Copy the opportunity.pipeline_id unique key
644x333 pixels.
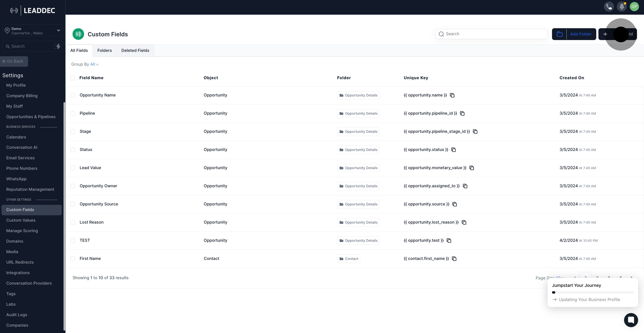(x=462, y=113)
